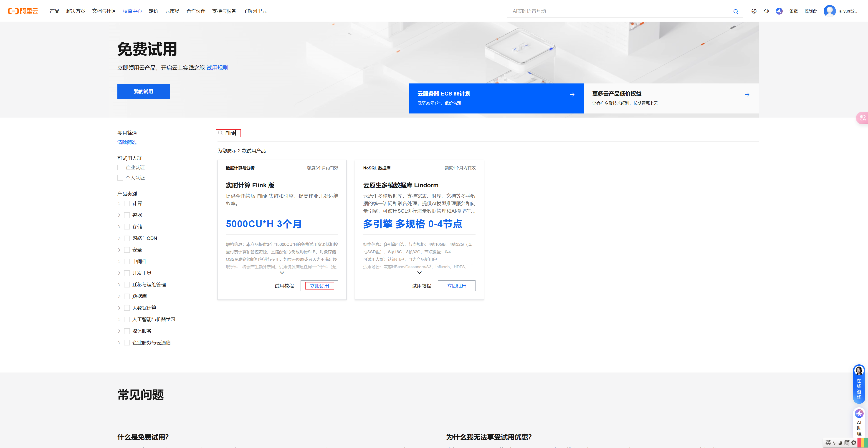The image size is (868, 448).
Task: Click the 英 input mode icon in IME bar
Action: pos(828,443)
